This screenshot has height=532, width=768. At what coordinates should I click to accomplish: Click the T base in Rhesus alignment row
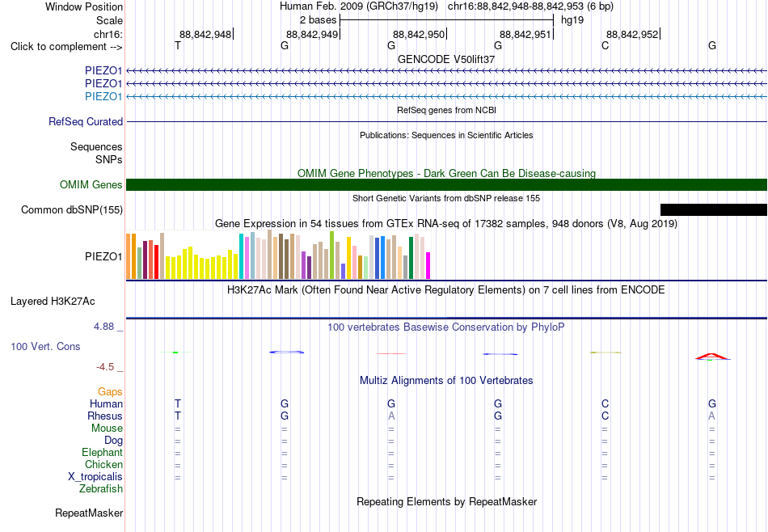click(178, 416)
